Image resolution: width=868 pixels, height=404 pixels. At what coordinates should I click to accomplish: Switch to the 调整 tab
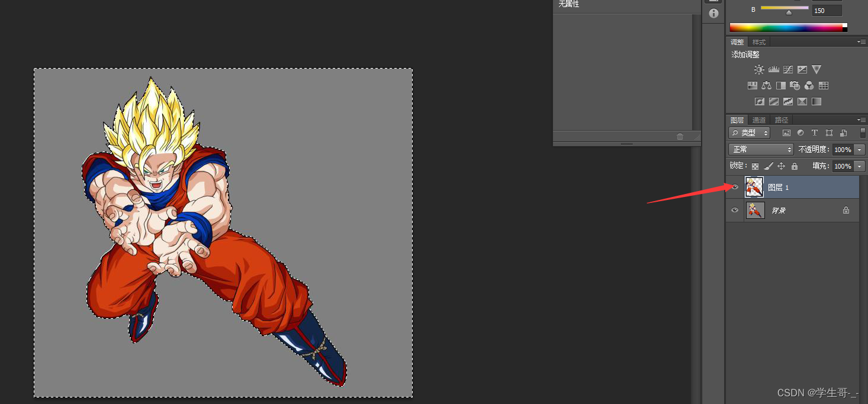[x=737, y=42]
